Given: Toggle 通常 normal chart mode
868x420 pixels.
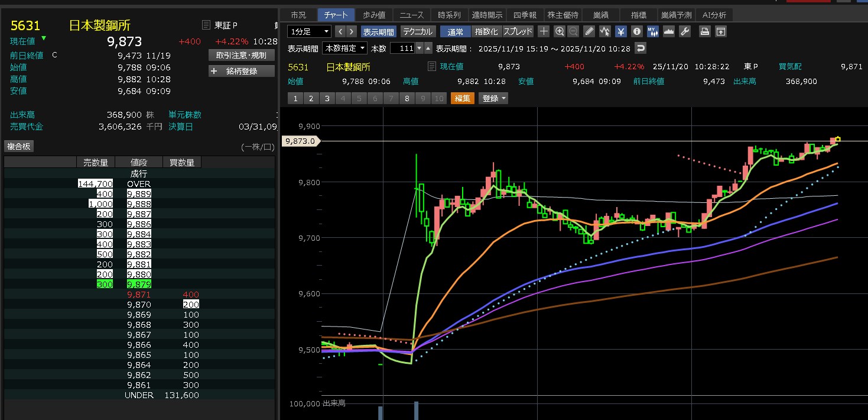Looking at the screenshot, I should 456,31.
